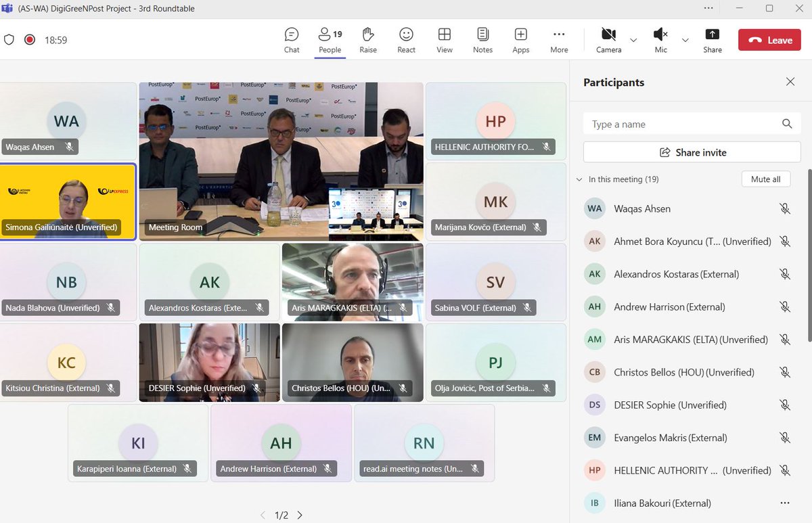Toggle DESIER Sophie's mic in participant list
The width and height of the screenshot is (812, 523).
pos(784,405)
